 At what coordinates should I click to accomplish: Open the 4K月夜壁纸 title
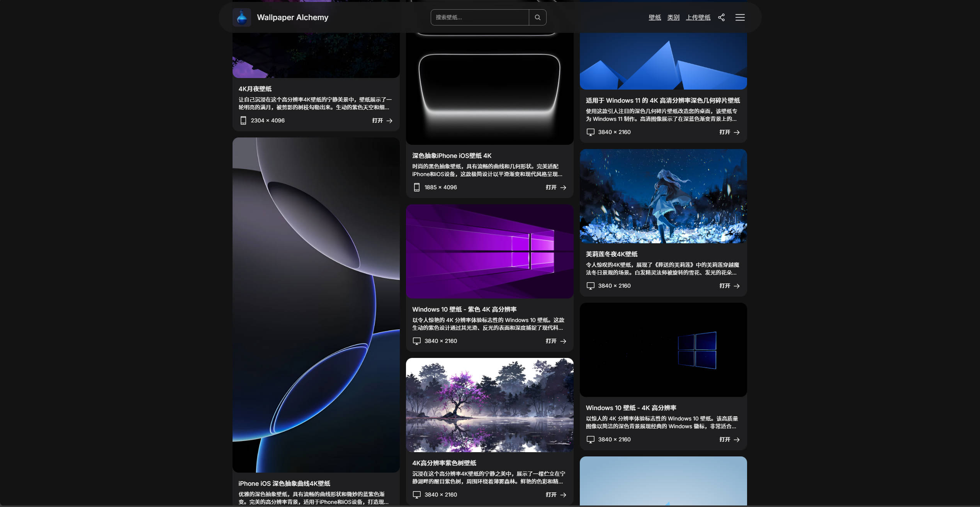pos(255,89)
